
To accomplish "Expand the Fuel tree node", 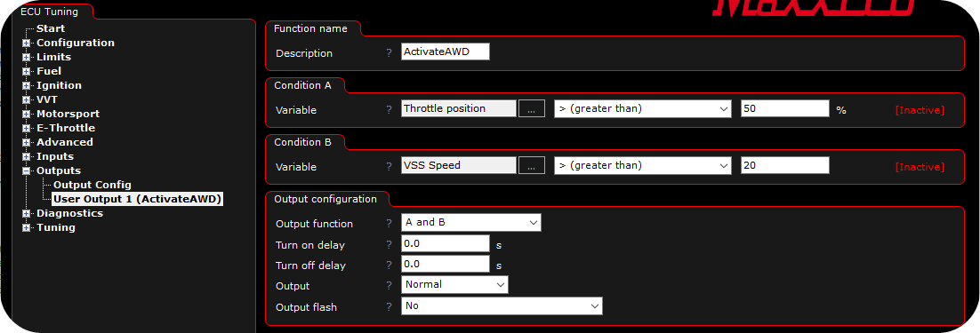I will pos(27,72).
